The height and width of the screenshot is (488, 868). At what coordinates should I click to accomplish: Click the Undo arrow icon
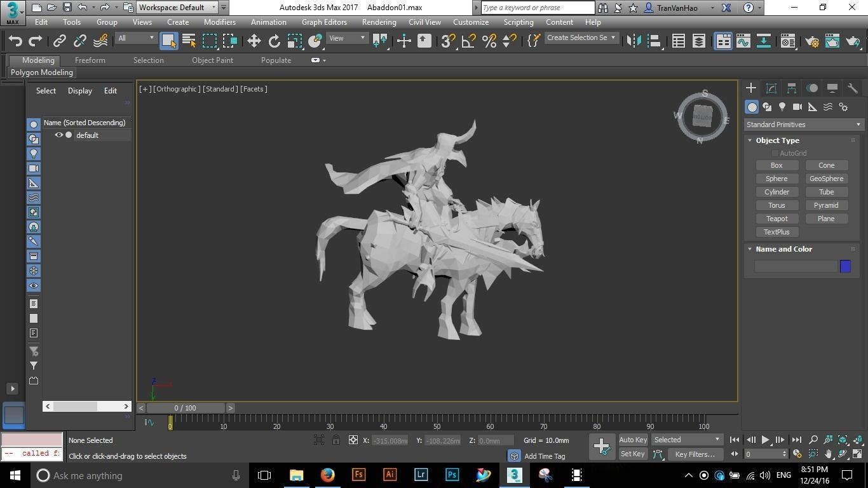point(15,41)
